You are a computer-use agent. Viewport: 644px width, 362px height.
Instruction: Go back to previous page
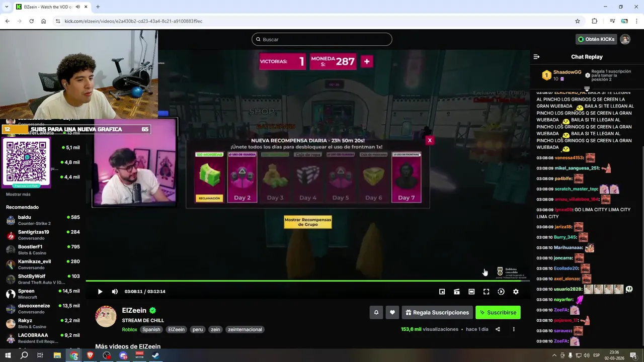(7, 21)
